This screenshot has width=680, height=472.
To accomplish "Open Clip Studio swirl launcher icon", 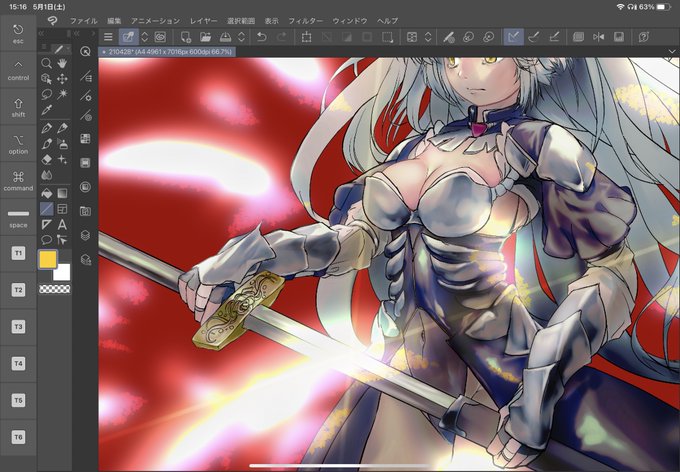I will 52,20.
